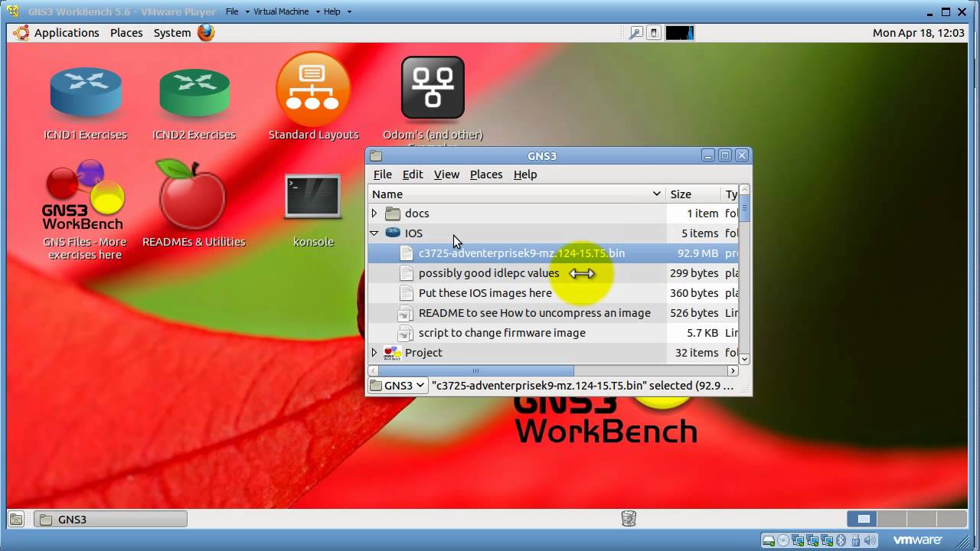
Task: Open the Odom's (and other) desktop icon
Action: tap(433, 87)
